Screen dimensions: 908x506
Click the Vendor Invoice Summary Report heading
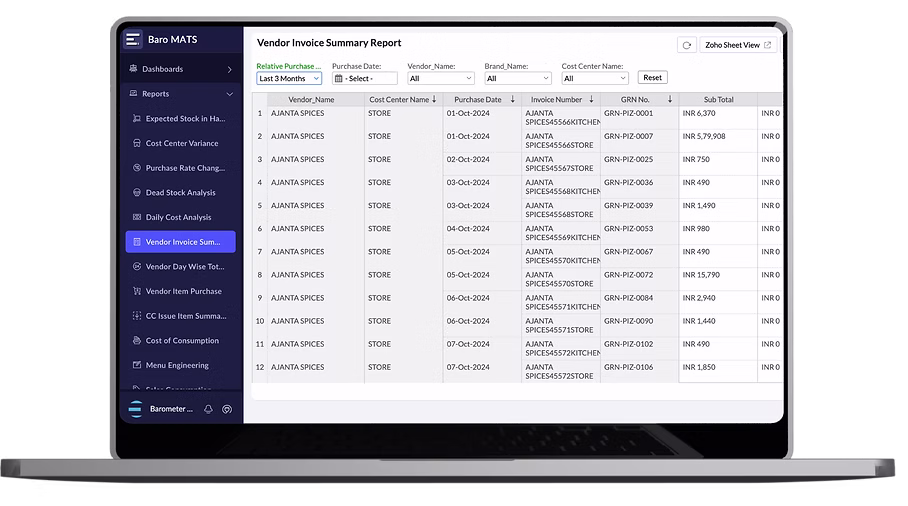[329, 43]
